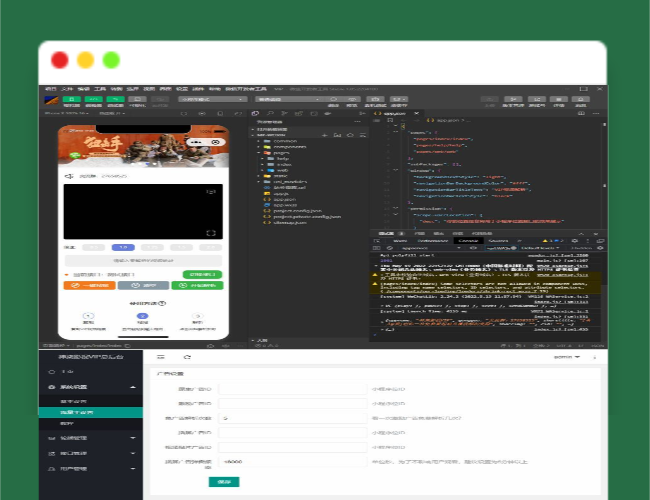Click the refresh icon in the admin header
The width and height of the screenshot is (650, 500).
(x=186, y=356)
